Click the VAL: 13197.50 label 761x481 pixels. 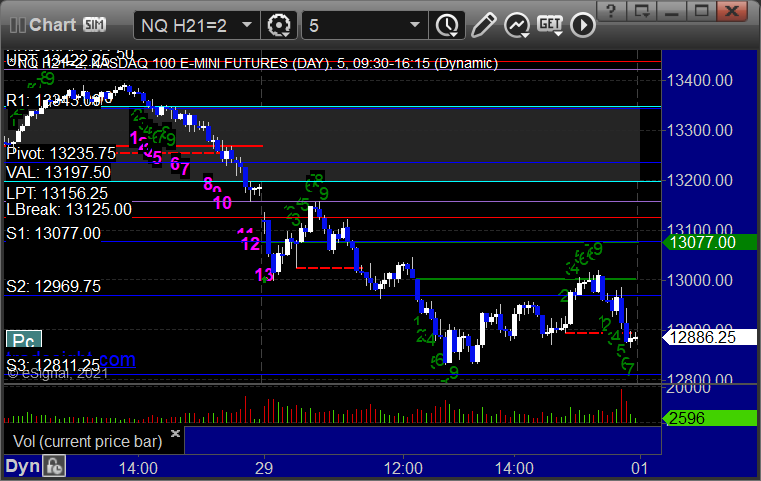coord(58,172)
